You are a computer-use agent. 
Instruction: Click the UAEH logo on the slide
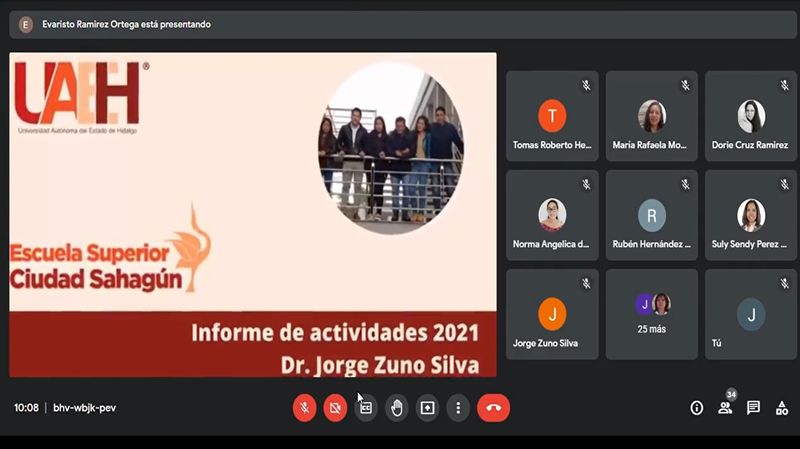(x=81, y=97)
